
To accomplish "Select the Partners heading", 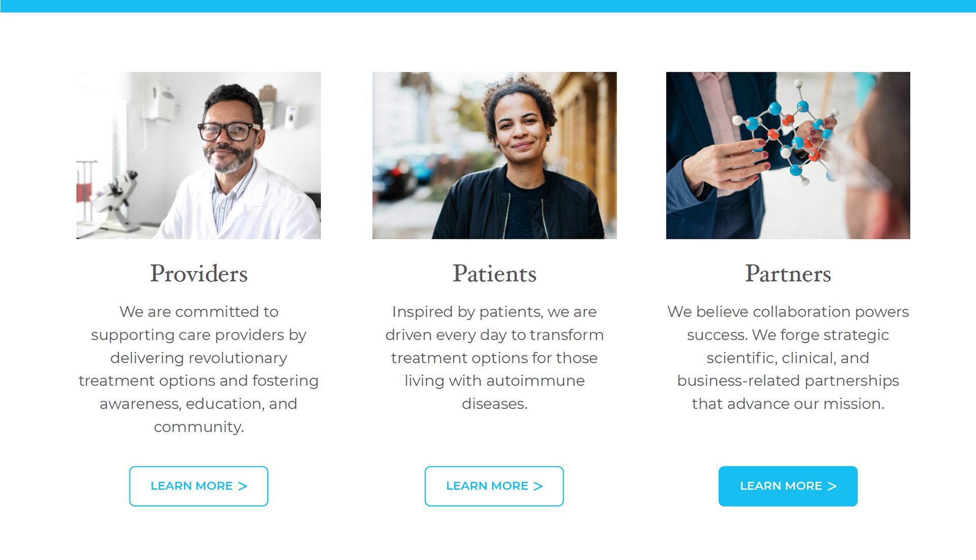I will [x=788, y=274].
